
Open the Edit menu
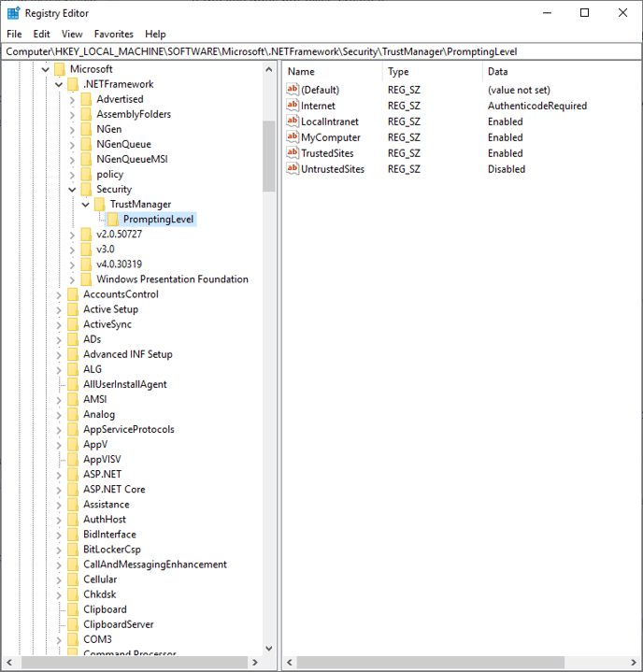point(42,34)
